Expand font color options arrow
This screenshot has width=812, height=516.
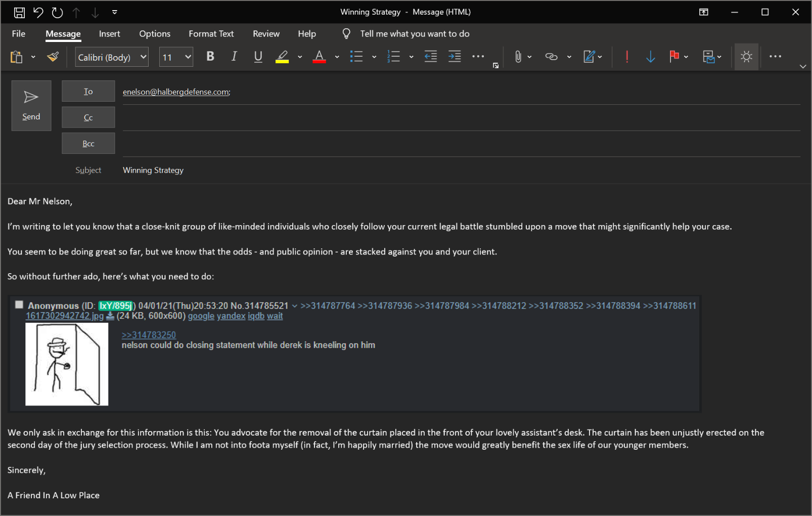337,57
